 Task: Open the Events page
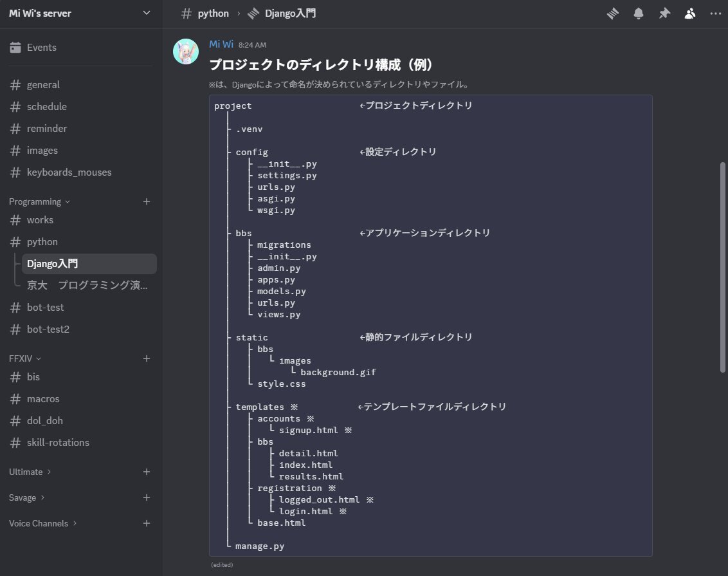pos(80,48)
